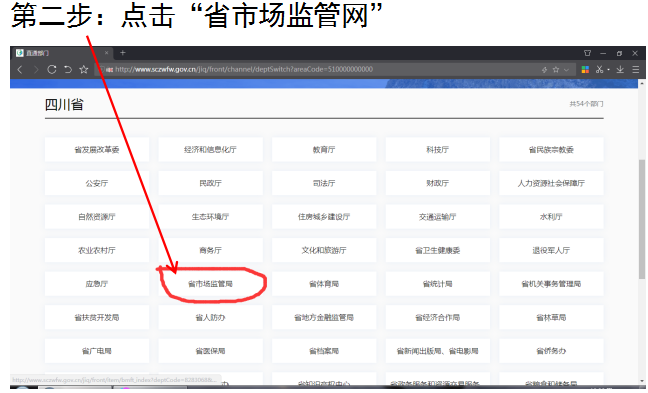Open the 省发展改革委 department link
648x393 pixels.
pos(97,150)
